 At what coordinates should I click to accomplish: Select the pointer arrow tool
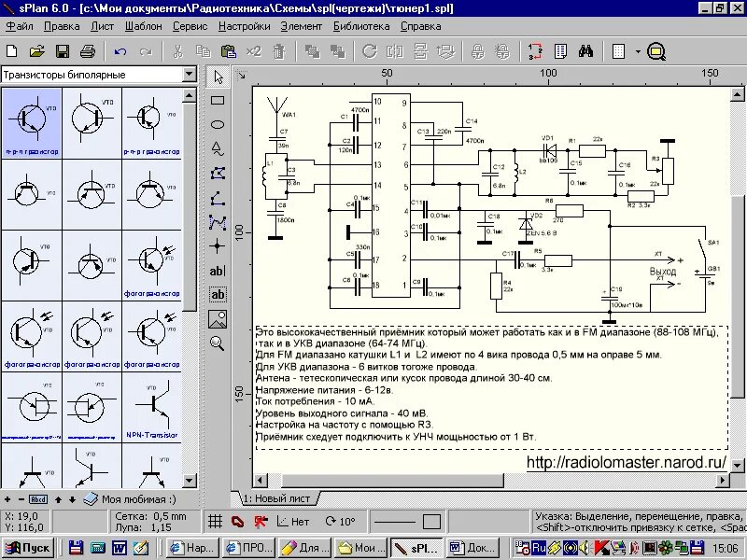[218, 77]
